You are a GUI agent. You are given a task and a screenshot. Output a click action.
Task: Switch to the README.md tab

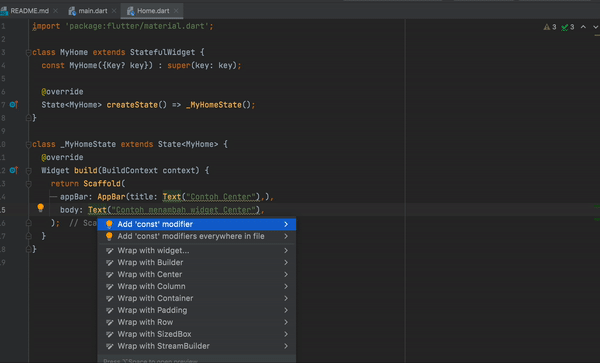29,11
